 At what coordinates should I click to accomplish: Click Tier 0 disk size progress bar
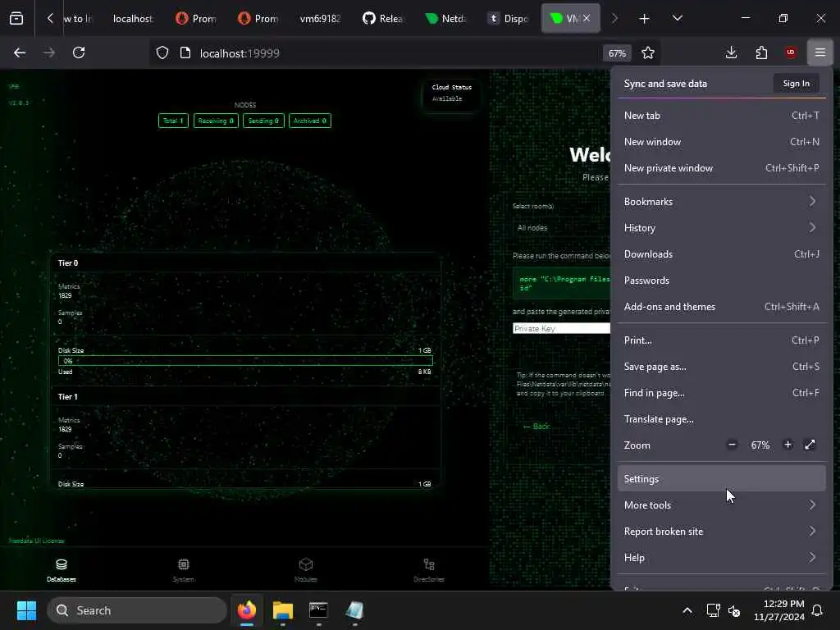[245, 361]
